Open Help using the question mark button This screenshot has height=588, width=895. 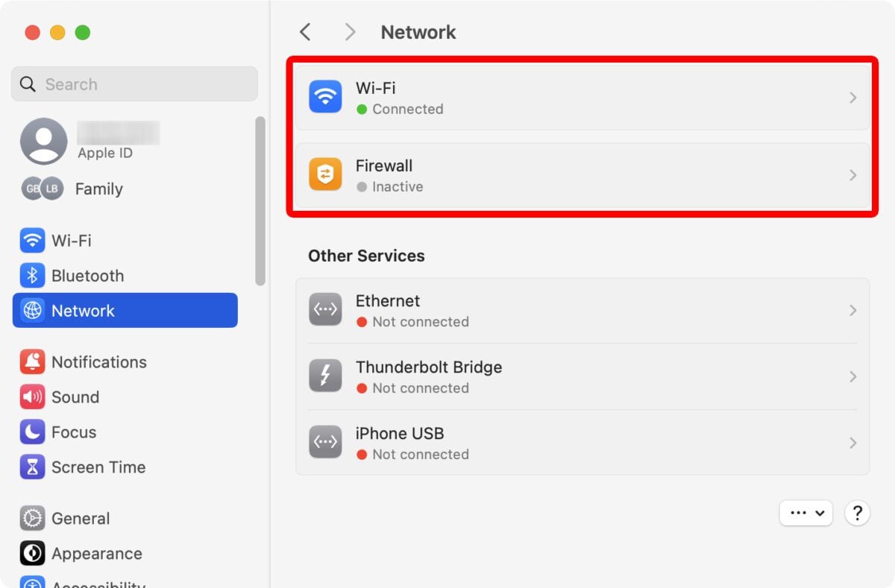click(857, 513)
